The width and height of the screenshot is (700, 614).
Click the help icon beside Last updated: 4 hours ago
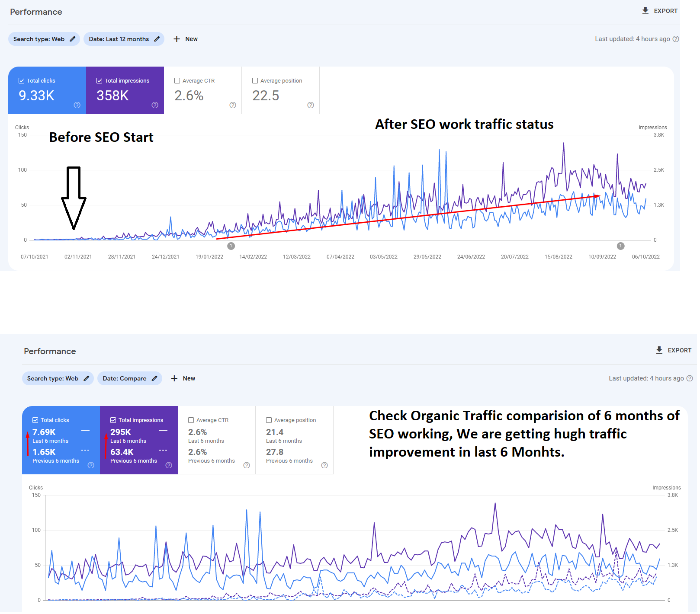[x=676, y=39]
